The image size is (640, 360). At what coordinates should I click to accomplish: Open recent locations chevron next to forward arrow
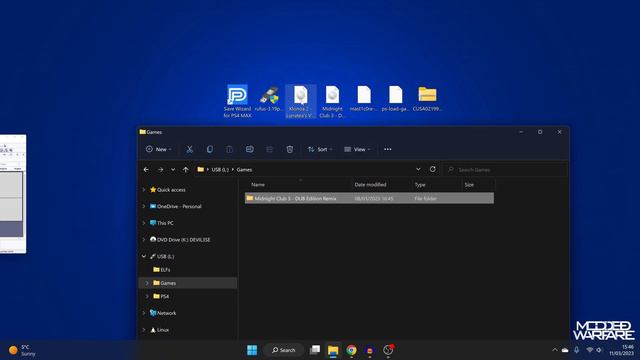tap(173, 169)
